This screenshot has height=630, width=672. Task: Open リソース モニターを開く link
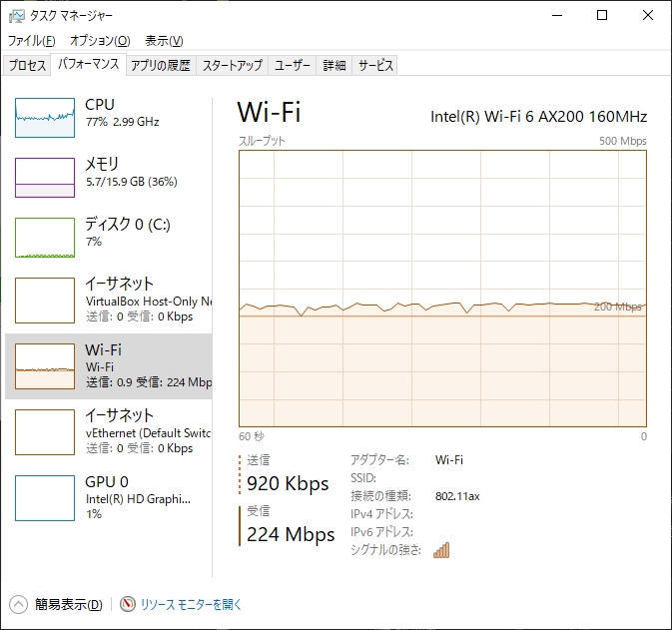[x=191, y=604]
